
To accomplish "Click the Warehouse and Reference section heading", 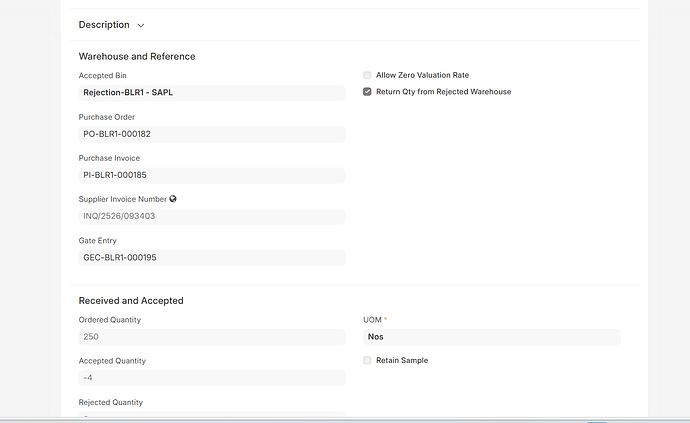I will pyautogui.click(x=137, y=56).
